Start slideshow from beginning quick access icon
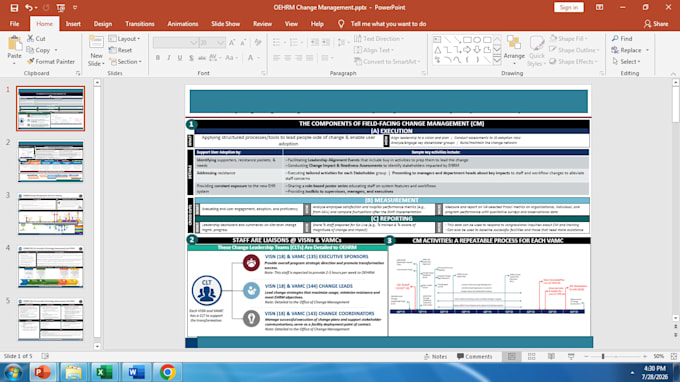 click(61, 8)
